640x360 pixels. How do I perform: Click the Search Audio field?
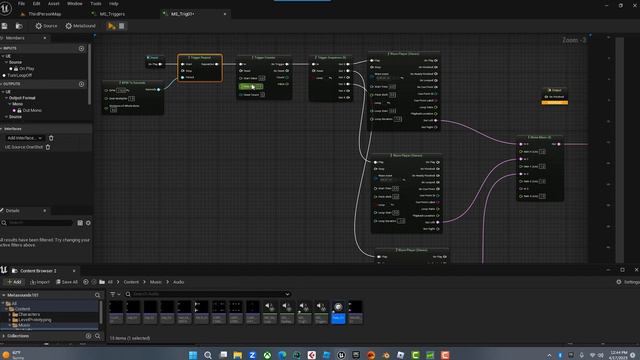click(x=206, y=294)
